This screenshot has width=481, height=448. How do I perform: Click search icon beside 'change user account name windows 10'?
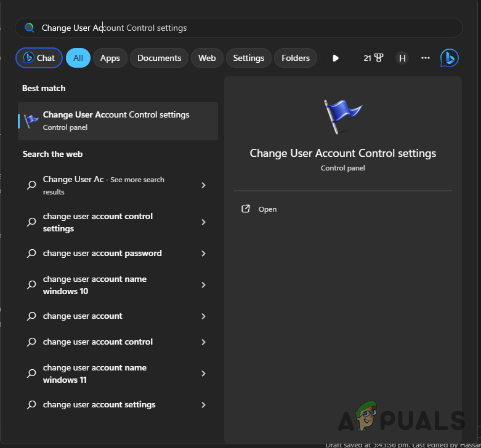pos(31,285)
